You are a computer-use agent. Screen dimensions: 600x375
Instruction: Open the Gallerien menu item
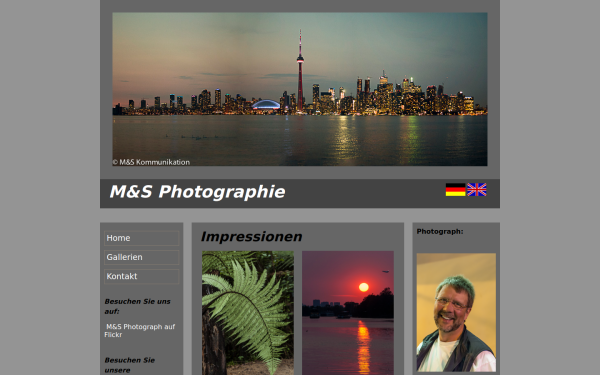pos(141,257)
